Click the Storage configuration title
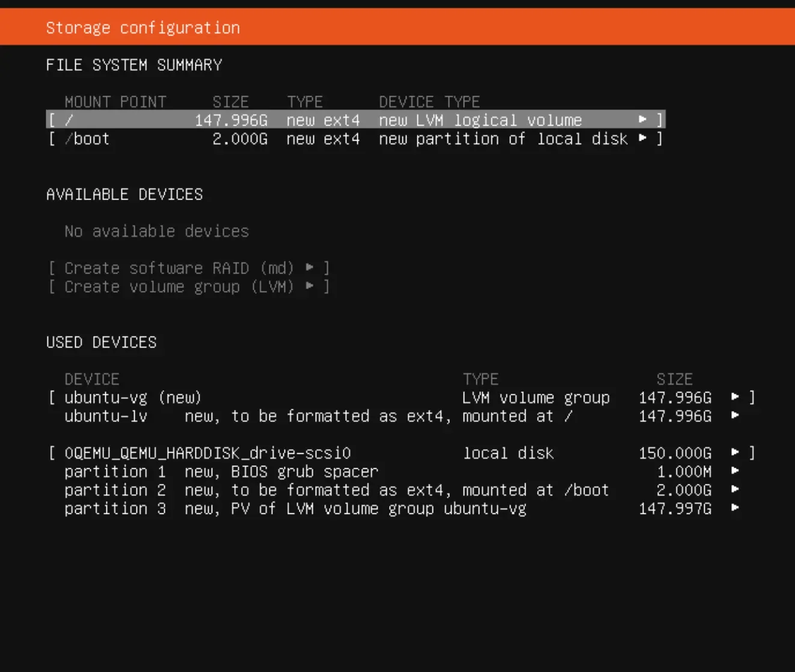Viewport: 795px width, 672px height. coord(143,28)
